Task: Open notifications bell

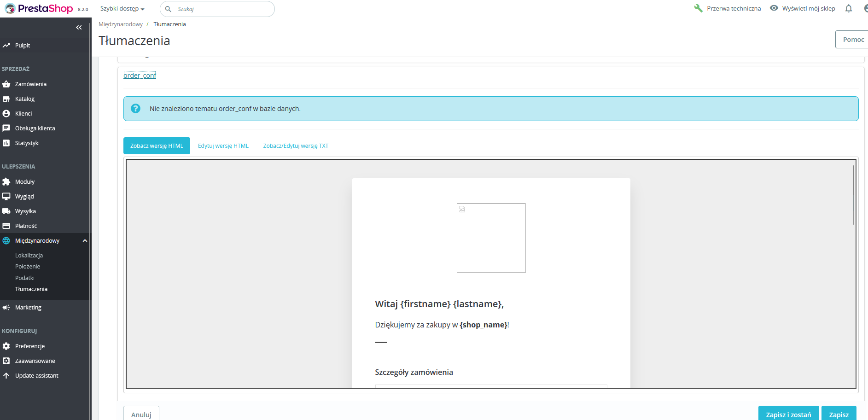Action: pos(849,9)
